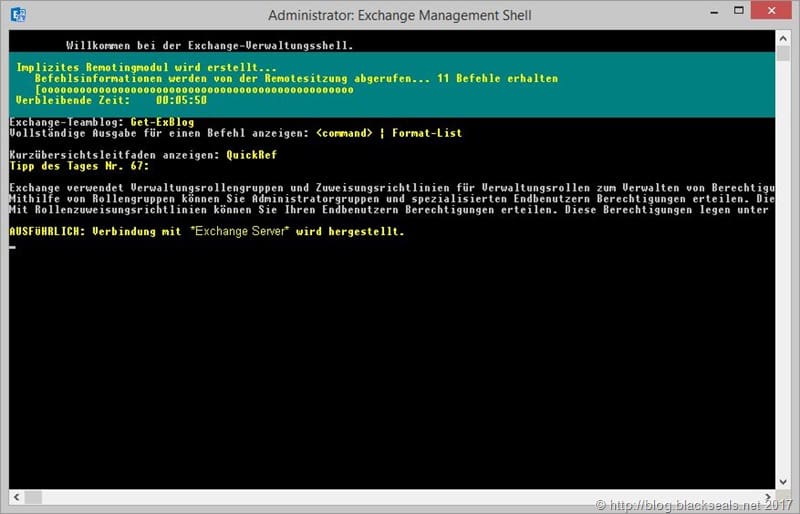Viewport: 800px width, 514px height.
Task: Click the '*Exchange Server*' text
Action: [x=239, y=231]
